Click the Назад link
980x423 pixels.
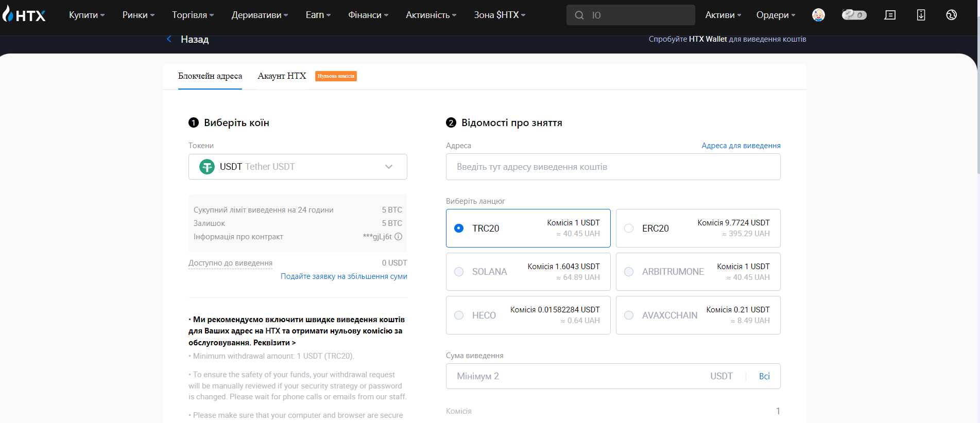[195, 39]
